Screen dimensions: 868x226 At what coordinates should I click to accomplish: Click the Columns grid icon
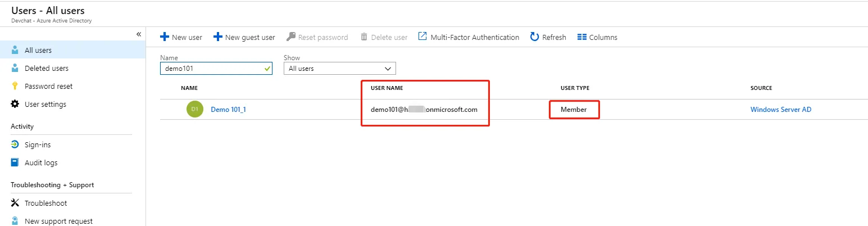(x=582, y=37)
